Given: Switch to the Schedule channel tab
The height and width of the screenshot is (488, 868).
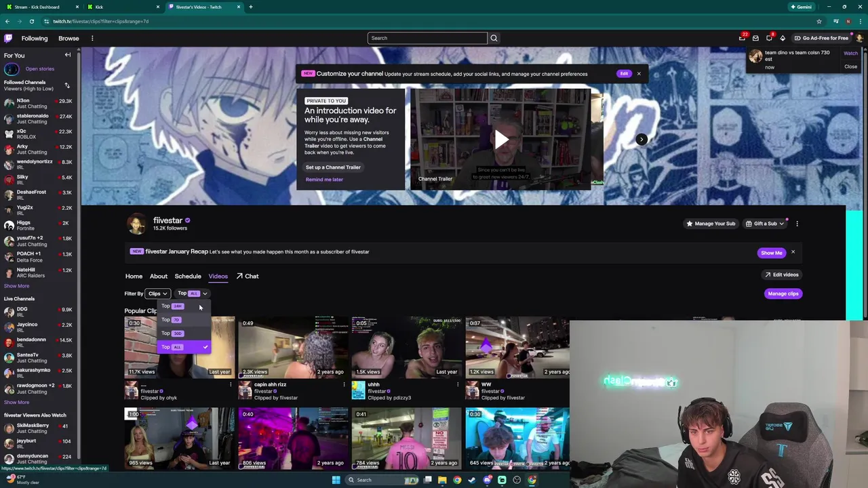Looking at the screenshot, I should [188, 277].
